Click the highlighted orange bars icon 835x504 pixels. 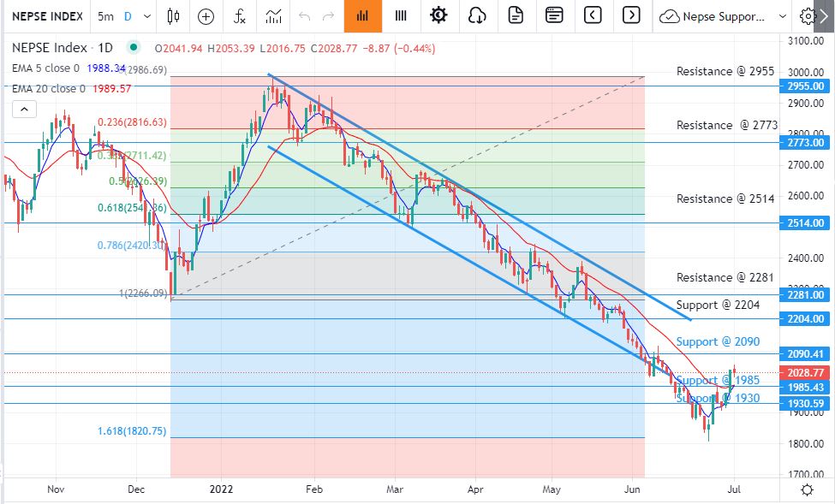pyautogui.click(x=363, y=15)
